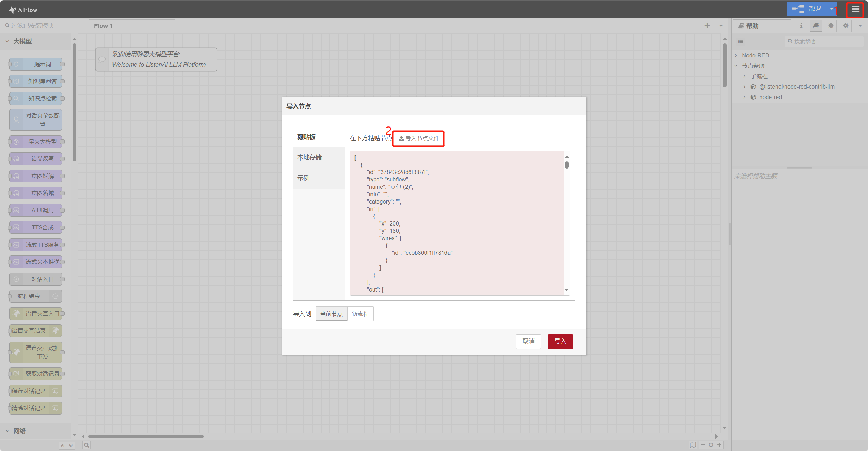868x451 pixels.
Task: Select the 语音交互数据下发 node
Action: 36,352
